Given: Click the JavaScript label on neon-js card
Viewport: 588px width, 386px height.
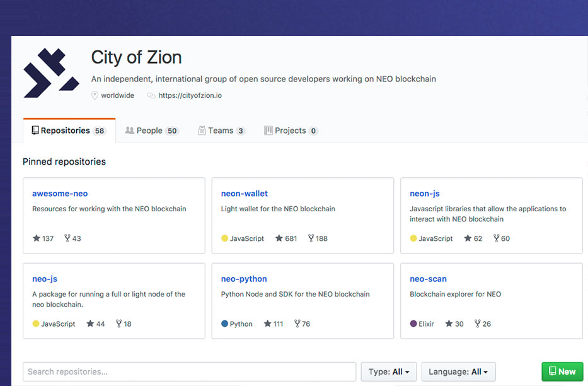Looking at the screenshot, I should (435, 238).
